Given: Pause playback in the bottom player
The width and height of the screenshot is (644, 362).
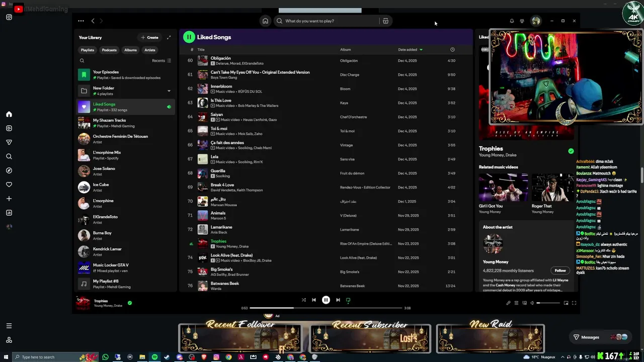Looking at the screenshot, I should [x=326, y=300].
